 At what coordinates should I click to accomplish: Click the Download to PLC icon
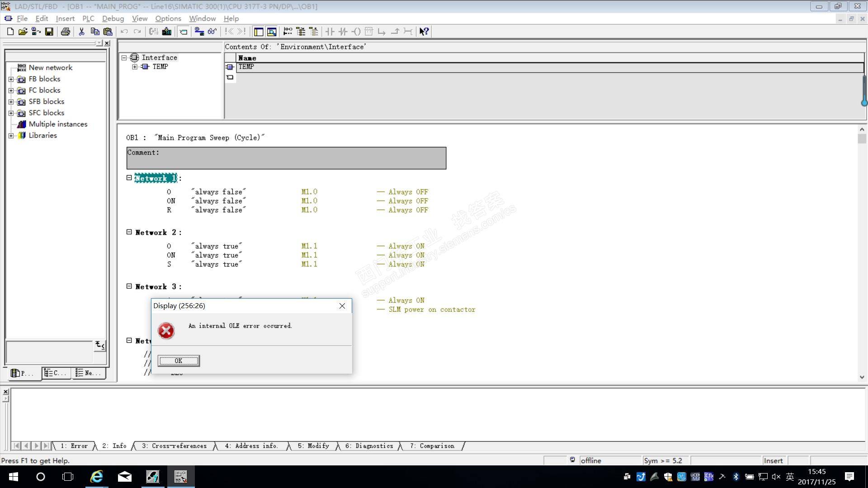(167, 32)
